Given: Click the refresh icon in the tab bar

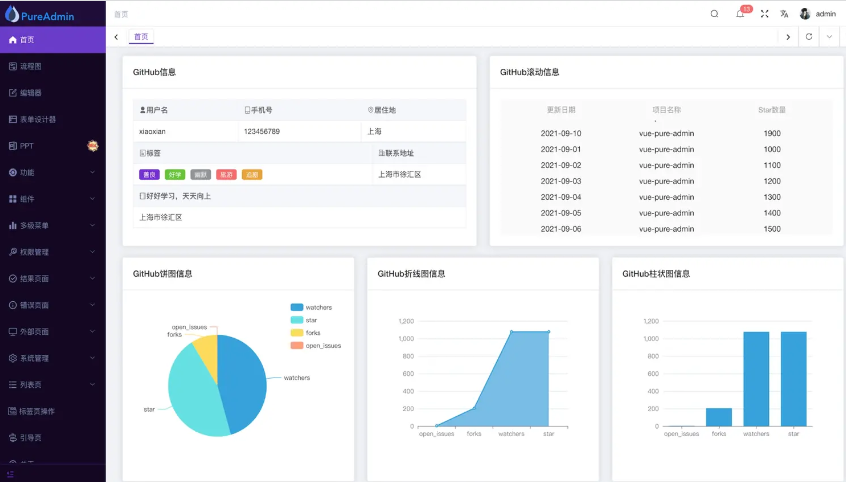Looking at the screenshot, I should point(809,37).
